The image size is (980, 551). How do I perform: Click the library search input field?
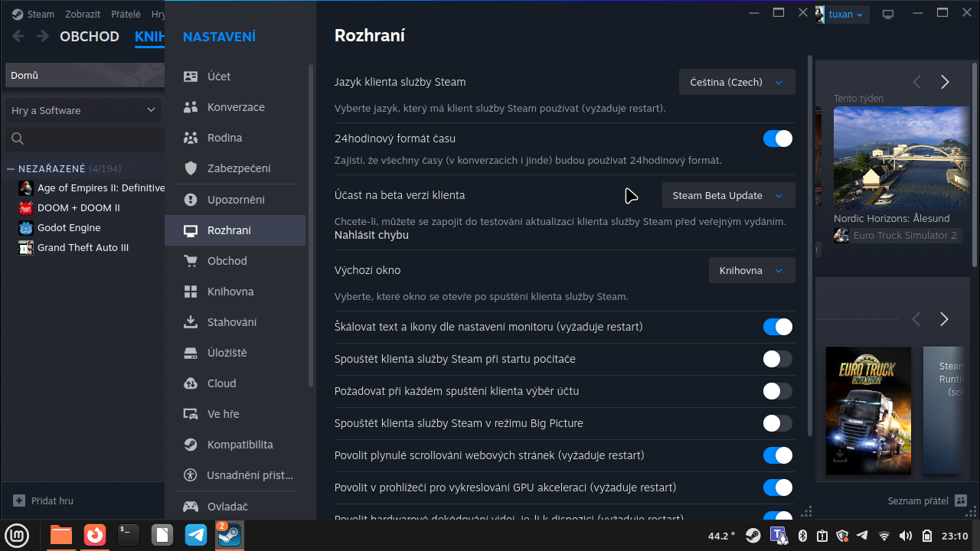[x=92, y=139]
